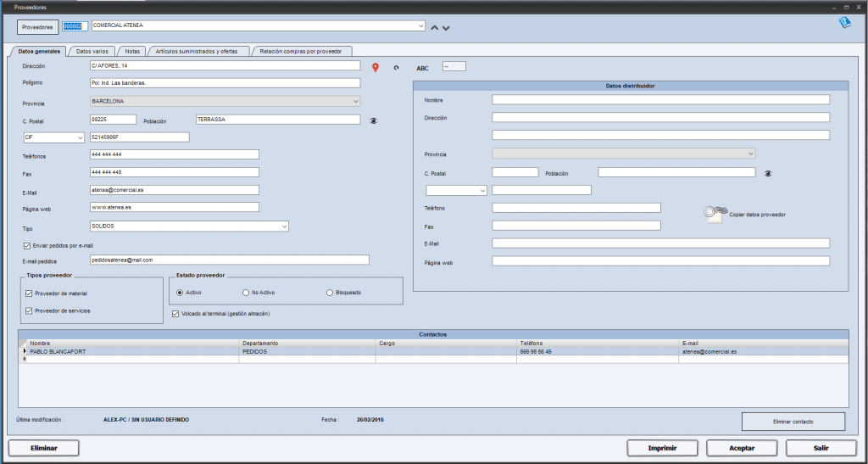This screenshot has width=868, height=464.
Task: Click the new-row Nombre cell in Contactos
Action: (133, 360)
